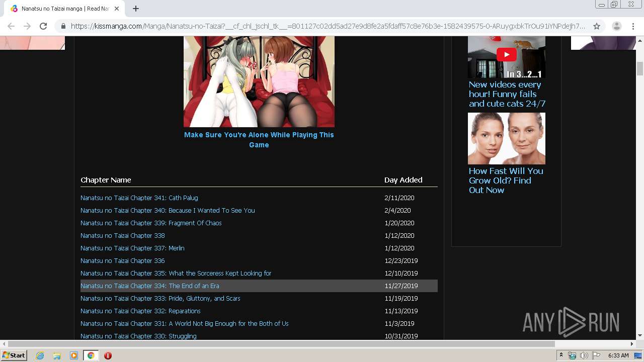Click the address bar URL
The image size is (644, 362).
[328, 26]
